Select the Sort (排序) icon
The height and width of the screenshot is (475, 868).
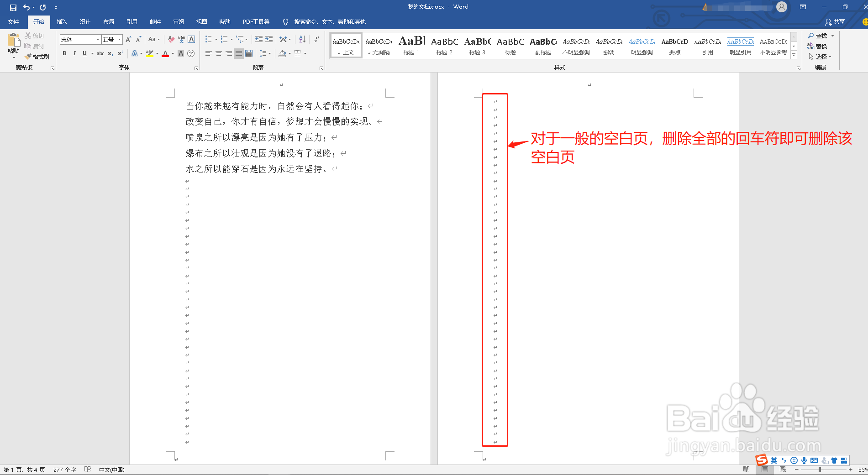coord(302,39)
